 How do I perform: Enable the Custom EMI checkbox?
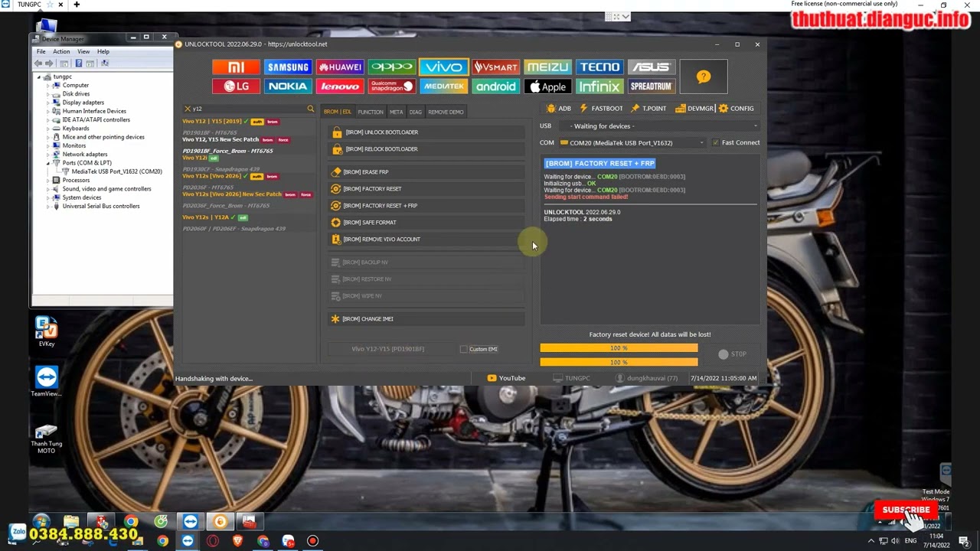click(x=463, y=349)
